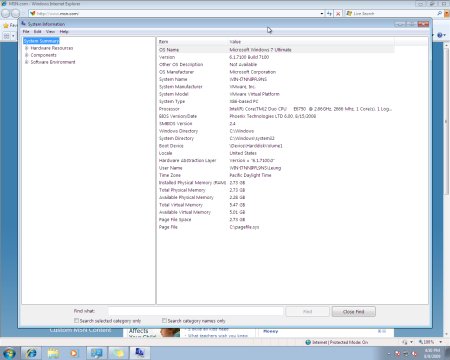Expand Software Environment tree node
Viewport: 450px width, 360px height.
27,62
